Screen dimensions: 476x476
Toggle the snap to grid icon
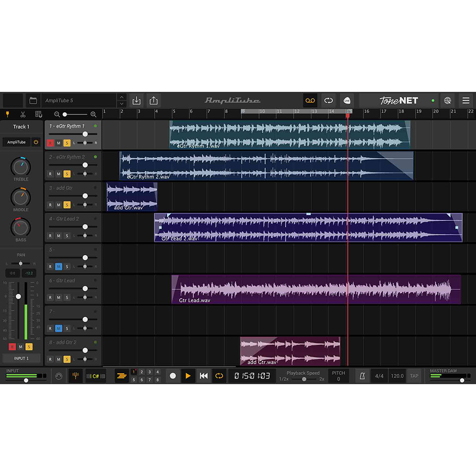39,114
